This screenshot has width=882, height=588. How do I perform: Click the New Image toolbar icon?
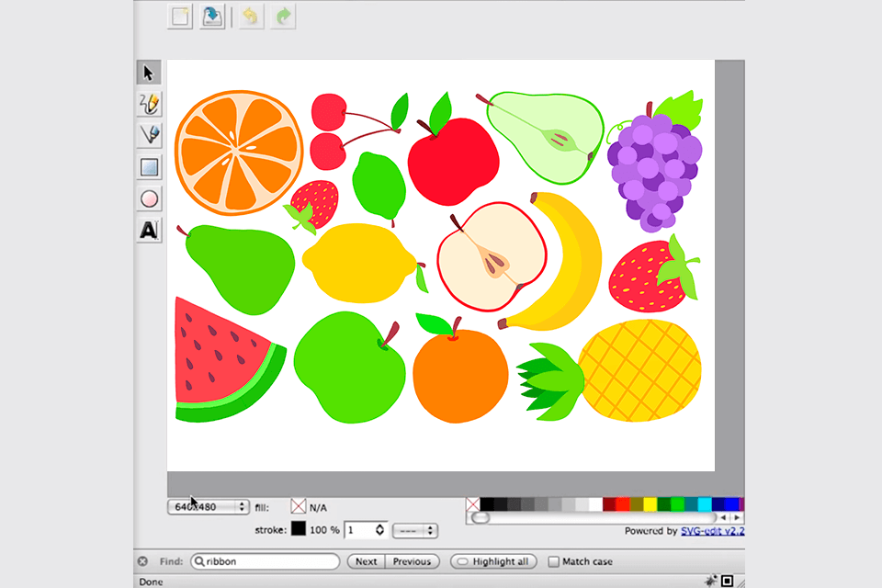coord(180,17)
